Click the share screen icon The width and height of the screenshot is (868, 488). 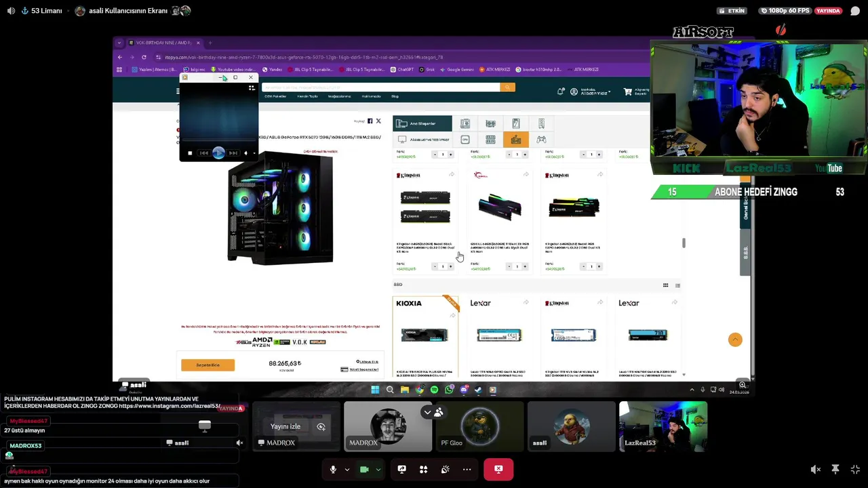click(x=401, y=469)
